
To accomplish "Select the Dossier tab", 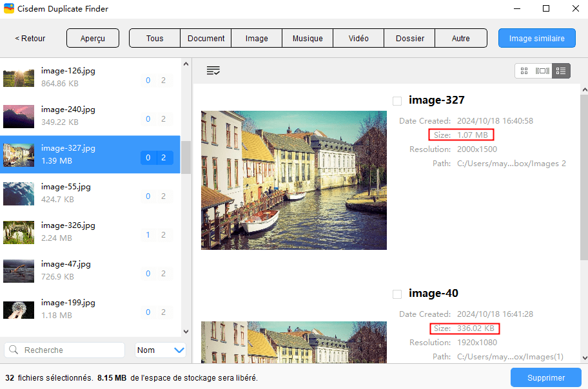I will pyautogui.click(x=410, y=38).
